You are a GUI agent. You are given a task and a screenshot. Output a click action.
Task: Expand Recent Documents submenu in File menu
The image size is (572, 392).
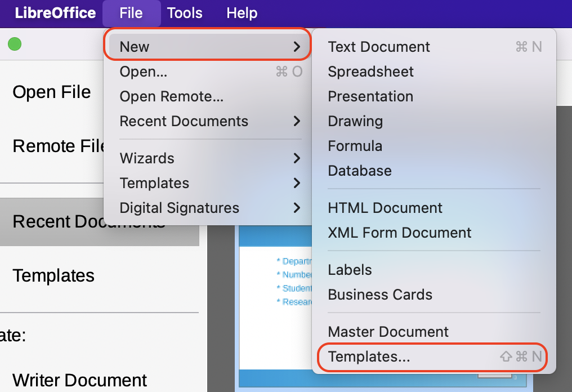208,121
